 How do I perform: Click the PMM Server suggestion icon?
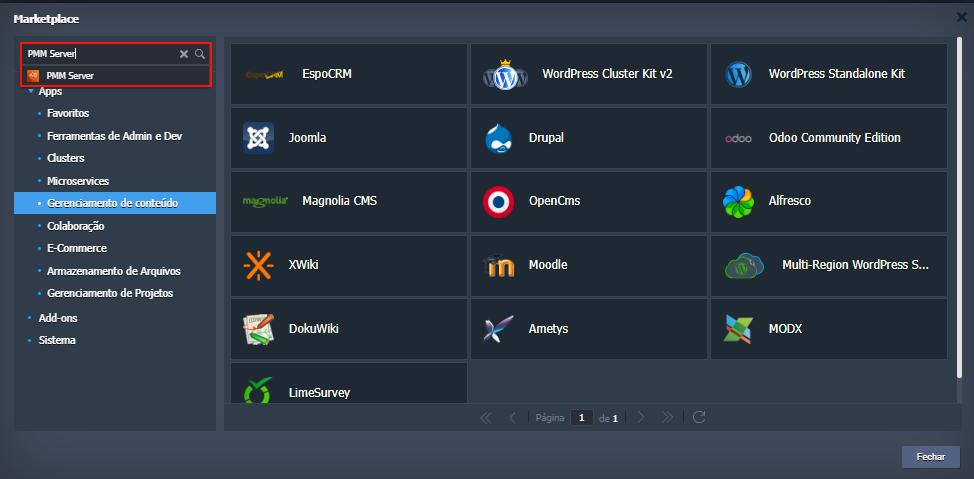[x=34, y=75]
